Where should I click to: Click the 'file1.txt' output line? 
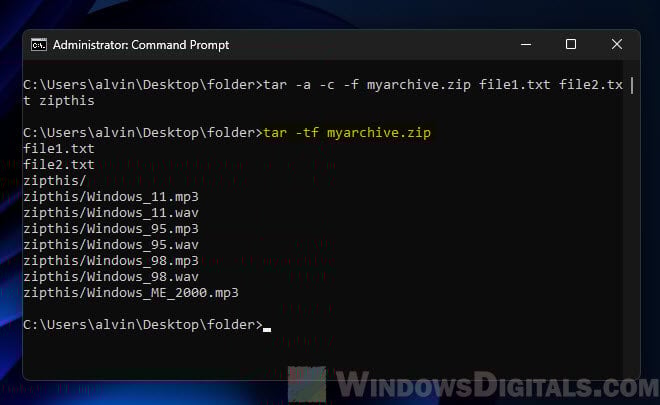(x=59, y=149)
